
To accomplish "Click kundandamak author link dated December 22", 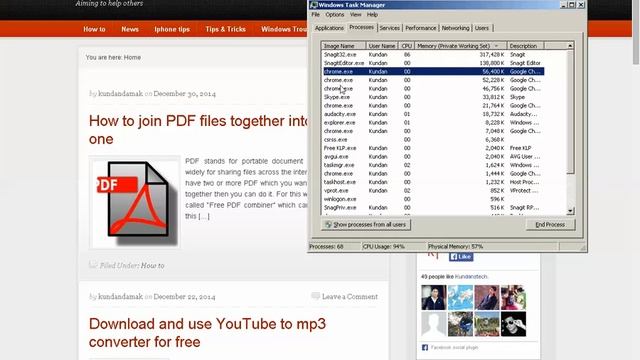I will [120, 297].
